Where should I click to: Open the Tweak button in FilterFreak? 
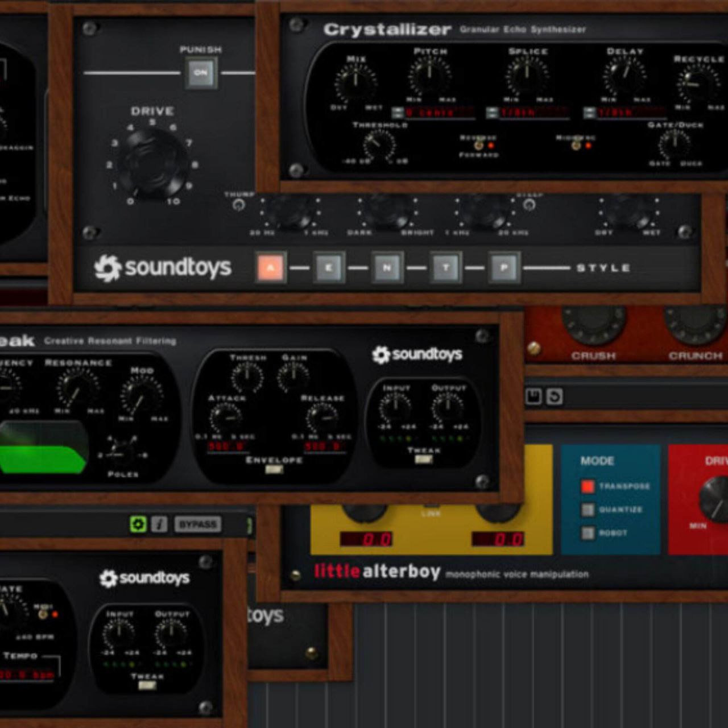click(424, 460)
